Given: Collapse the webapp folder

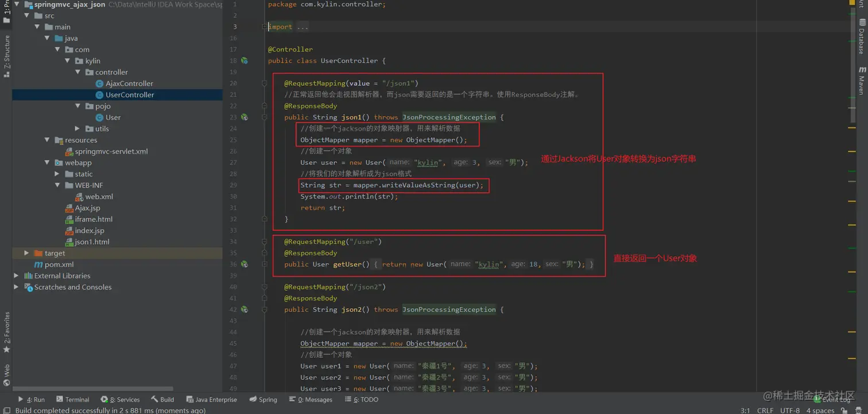Looking at the screenshot, I should tap(47, 162).
